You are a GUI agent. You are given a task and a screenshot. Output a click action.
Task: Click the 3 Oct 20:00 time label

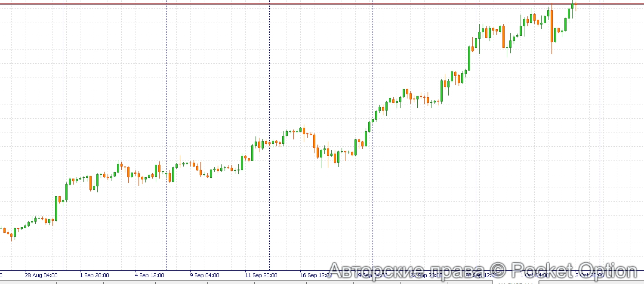coord(589,275)
